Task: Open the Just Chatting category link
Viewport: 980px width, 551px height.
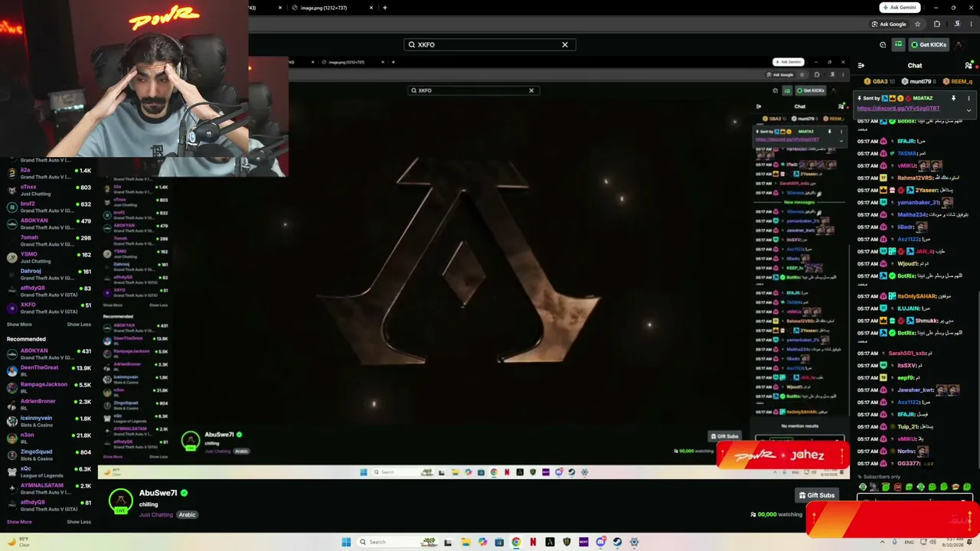Action: tap(156, 515)
